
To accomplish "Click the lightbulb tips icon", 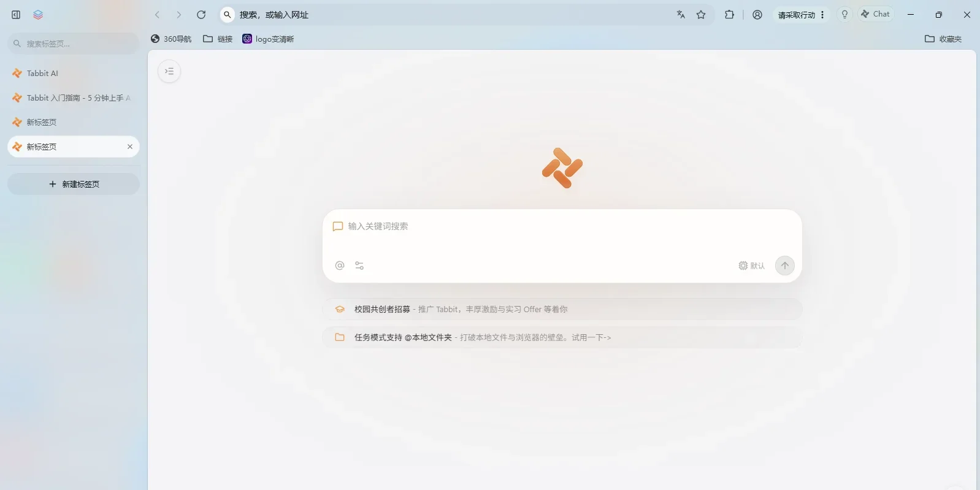I will (844, 15).
